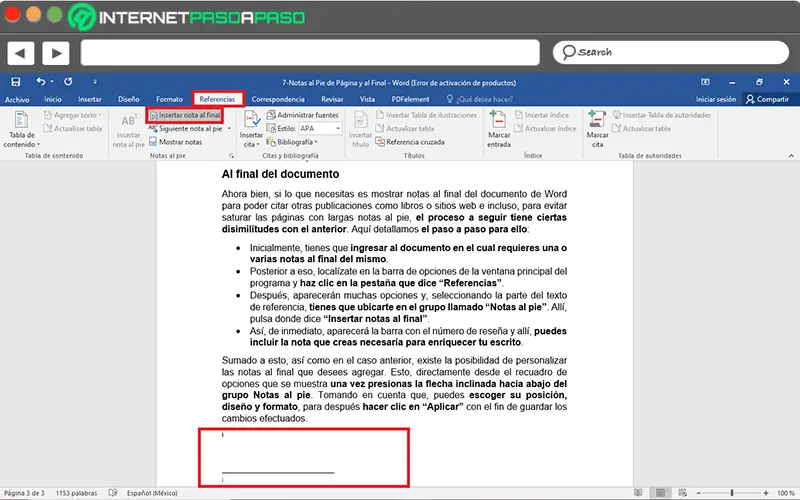This screenshot has height=500, width=800.
Task: Click the Insertar título icon
Action: coord(360,129)
